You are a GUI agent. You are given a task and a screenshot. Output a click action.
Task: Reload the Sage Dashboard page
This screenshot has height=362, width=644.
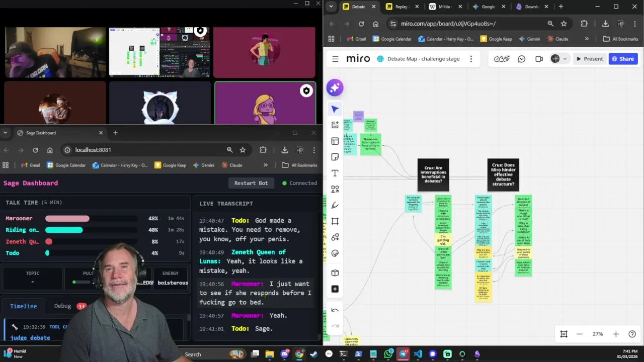pyautogui.click(x=35, y=150)
